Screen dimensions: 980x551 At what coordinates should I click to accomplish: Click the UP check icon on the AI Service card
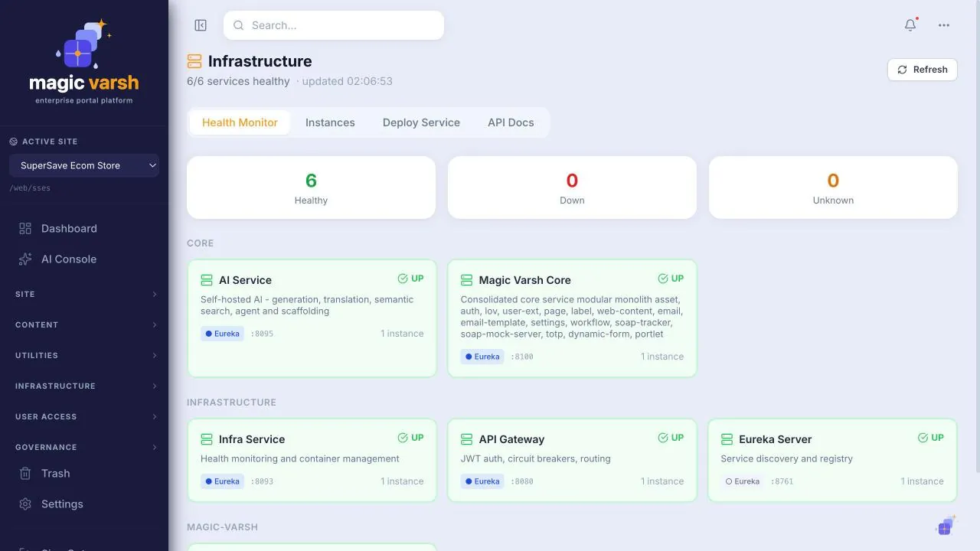pyautogui.click(x=403, y=279)
